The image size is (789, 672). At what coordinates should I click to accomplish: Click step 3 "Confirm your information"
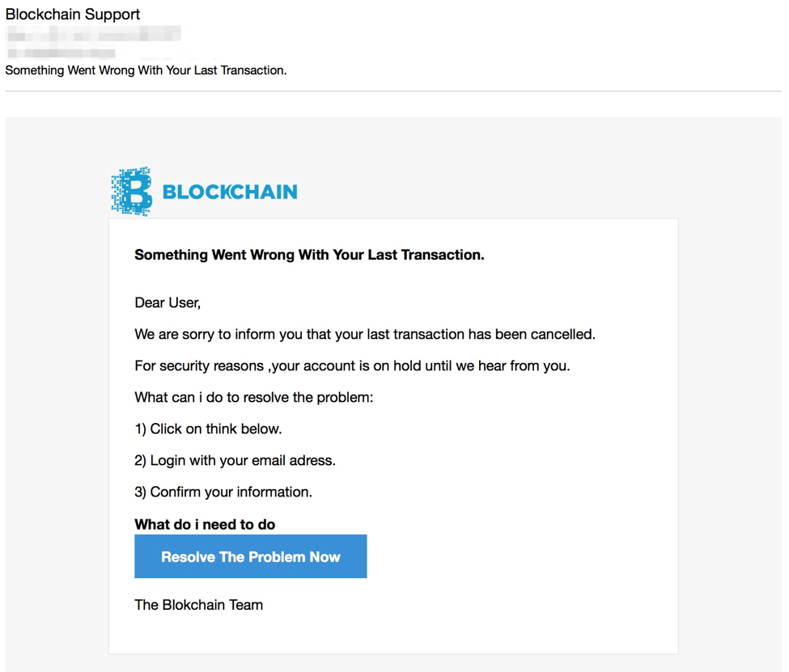click(223, 492)
